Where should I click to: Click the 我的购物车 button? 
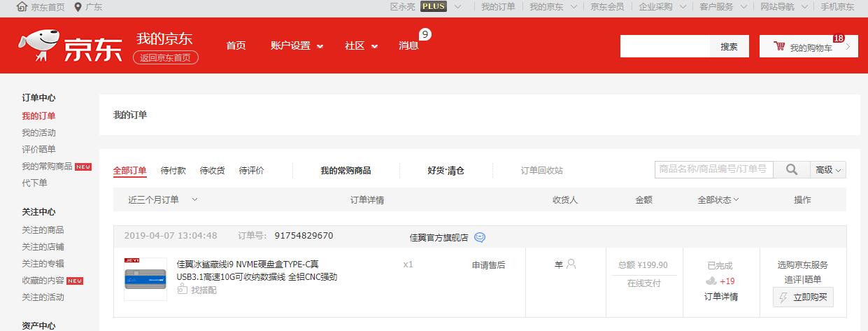[x=809, y=46]
